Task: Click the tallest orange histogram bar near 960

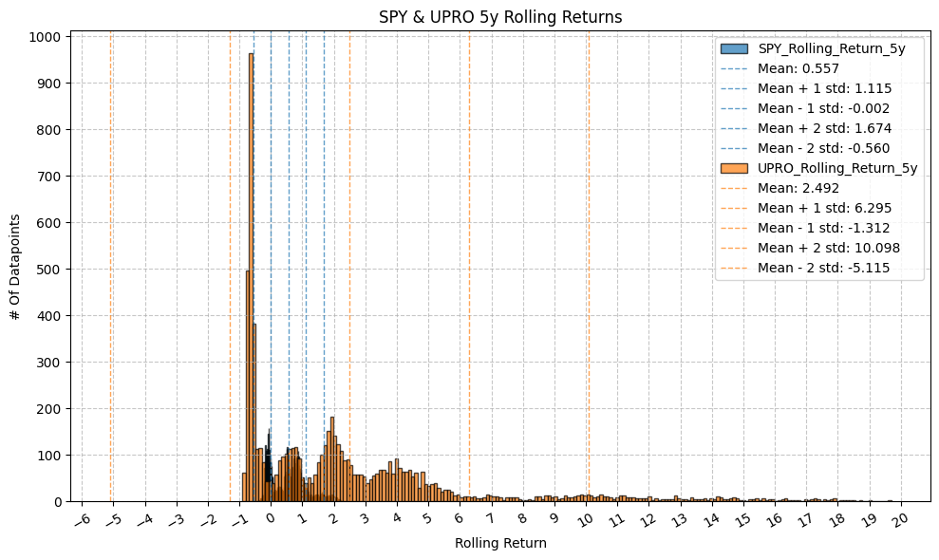Action: coord(251,285)
